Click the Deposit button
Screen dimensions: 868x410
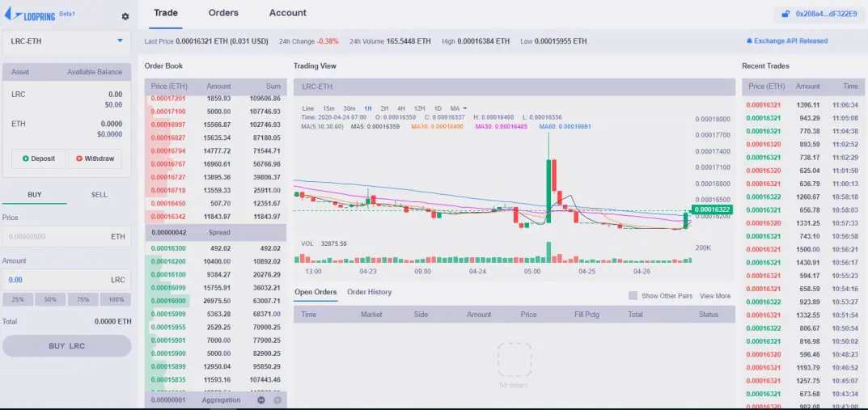(x=39, y=159)
